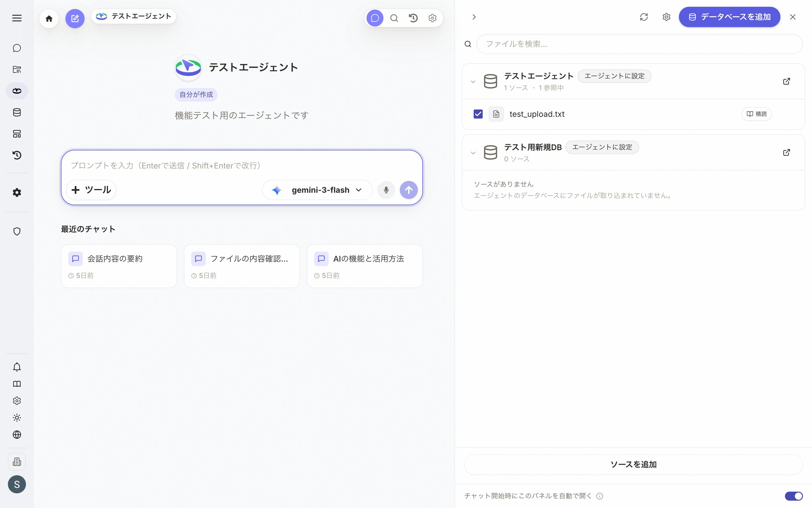Open the shield security icon in the sidebar

[x=17, y=231]
